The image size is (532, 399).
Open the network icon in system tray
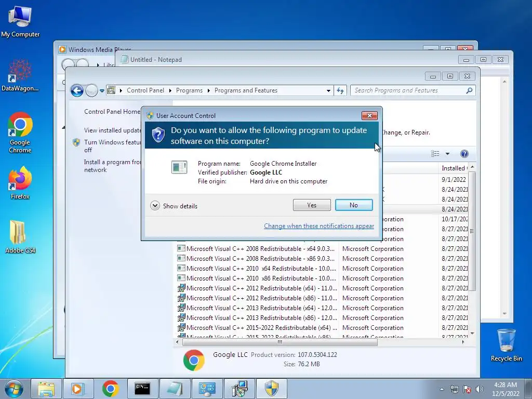coord(454,389)
